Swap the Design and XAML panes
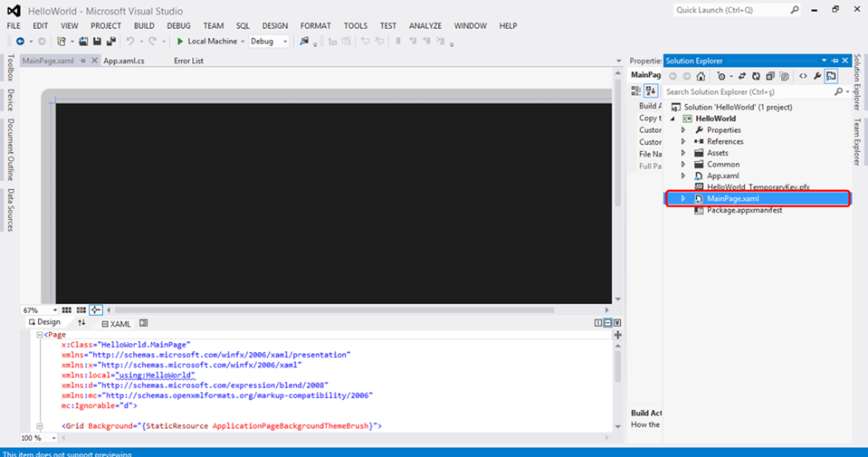This screenshot has width=868, height=457. 81,323
